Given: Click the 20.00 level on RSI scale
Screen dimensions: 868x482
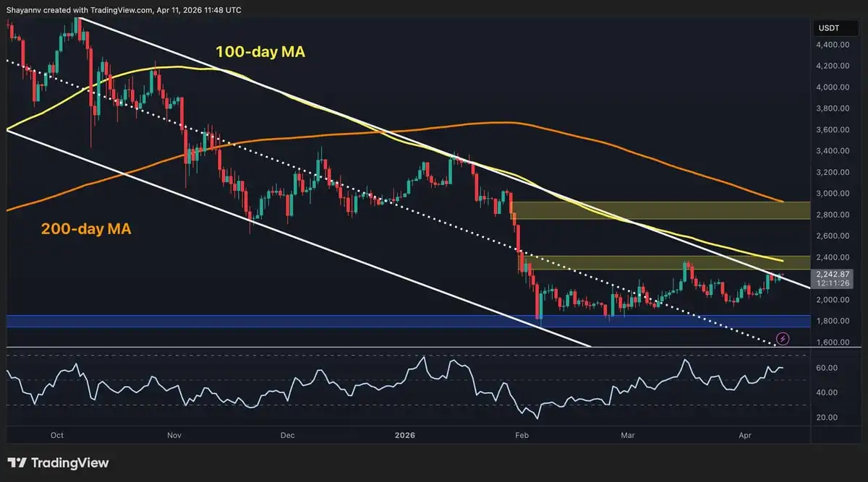Looking at the screenshot, I should (x=827, y=418).
